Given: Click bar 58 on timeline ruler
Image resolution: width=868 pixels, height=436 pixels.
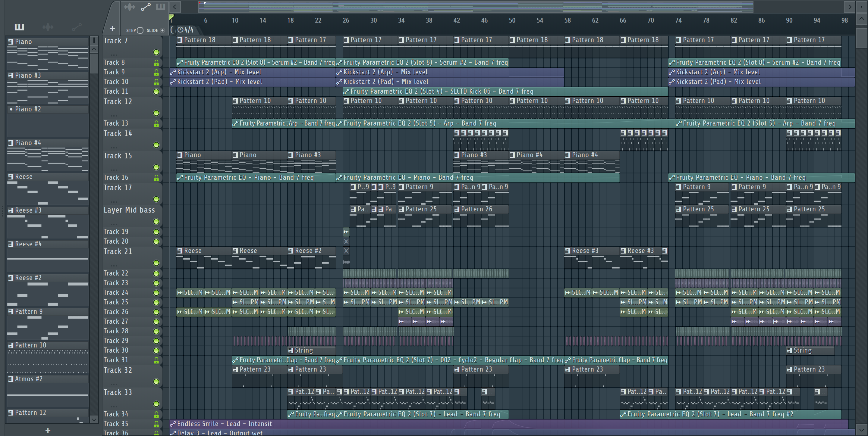Looking at the screenshot, I should pyautogui.click(x=568, y=20).
